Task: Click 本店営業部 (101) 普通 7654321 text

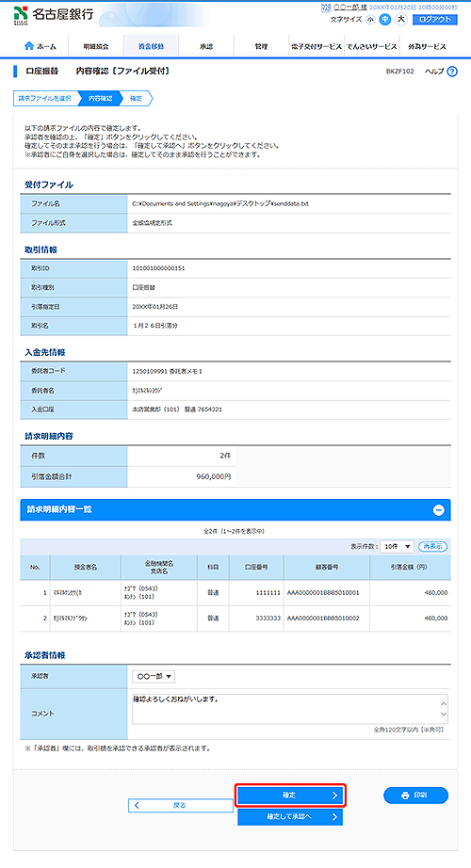Action: click(x=177, y=410)
